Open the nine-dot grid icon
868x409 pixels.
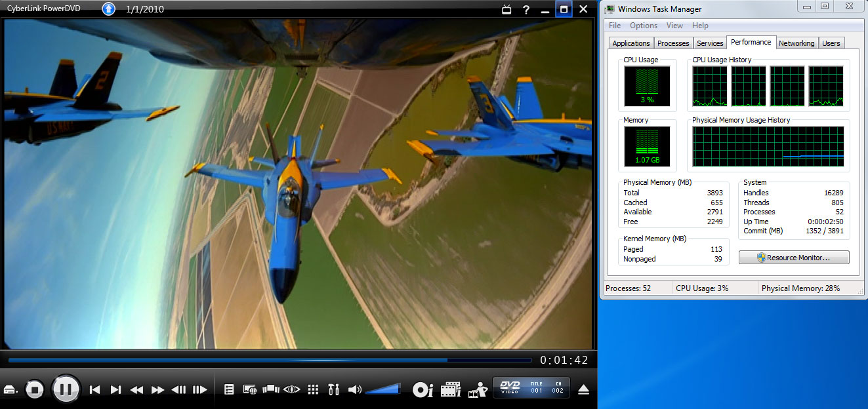tap(313, 389)
